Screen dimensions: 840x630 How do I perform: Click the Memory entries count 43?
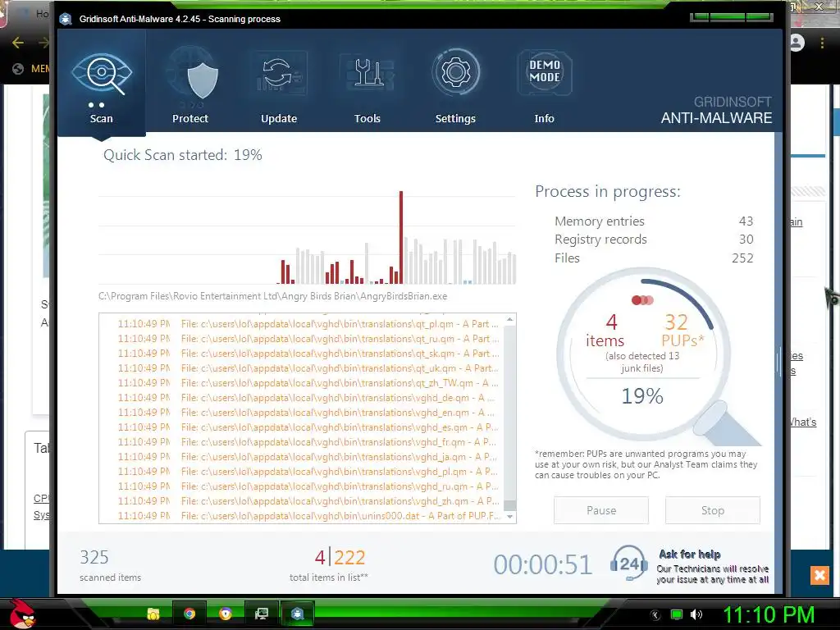click(746, 221)
